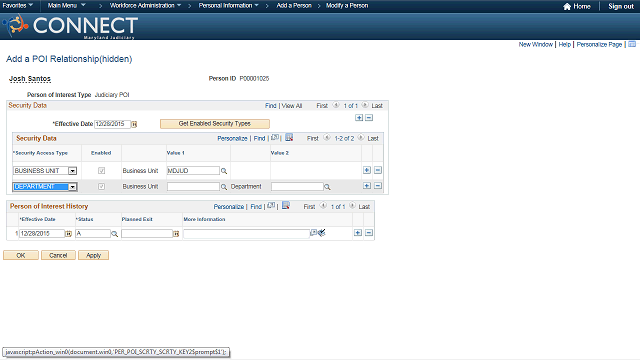Open calendar for history Effective Date

69,234
